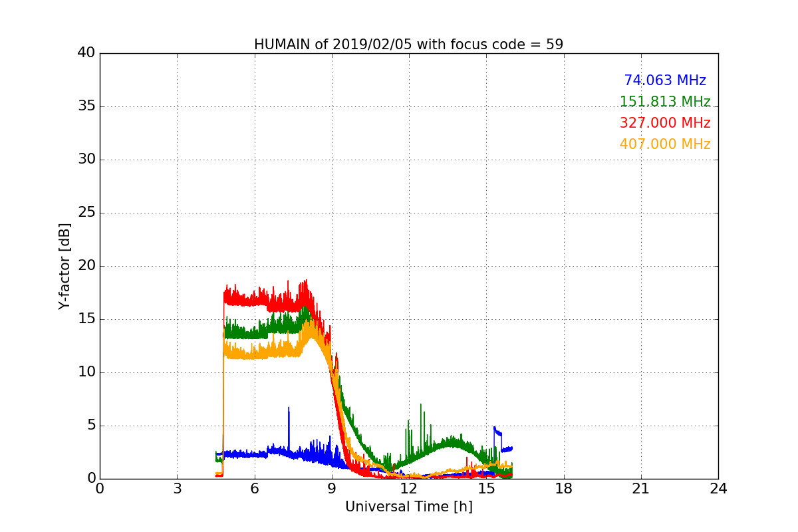Viewport: 798px width, 532px height.
Task: Click the Y-factor [dB] axis label
Action: [65, 266]
